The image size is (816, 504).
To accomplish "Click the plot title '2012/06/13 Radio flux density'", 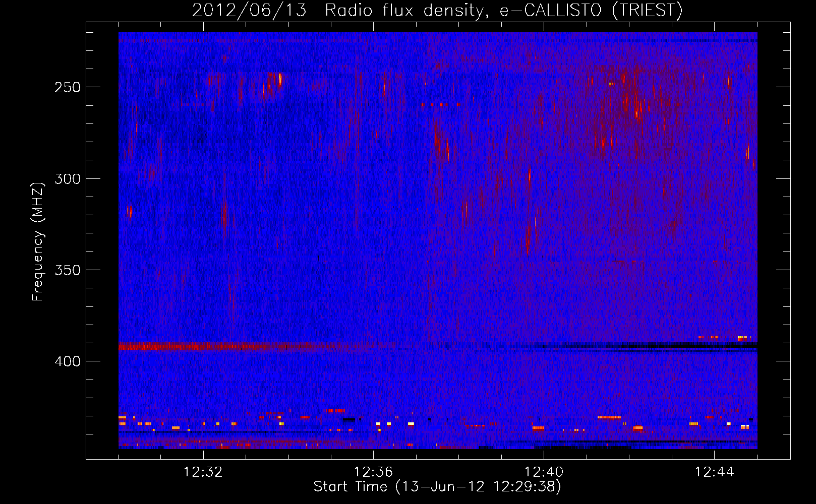I will click(437, 10).
